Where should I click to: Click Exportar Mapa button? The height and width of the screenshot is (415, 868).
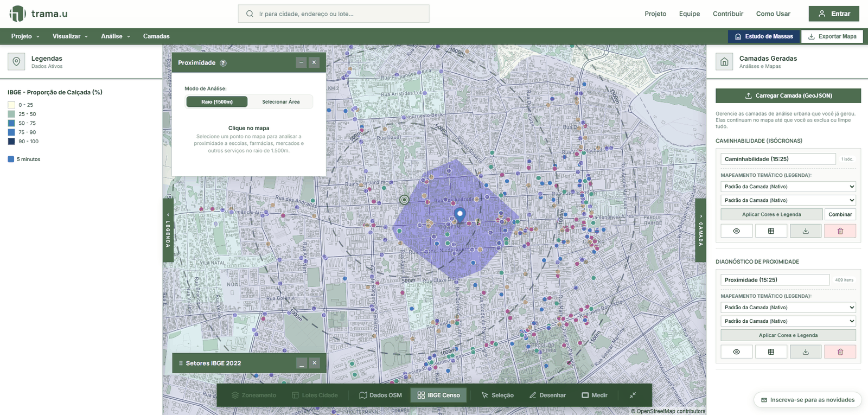click(832, 36)
